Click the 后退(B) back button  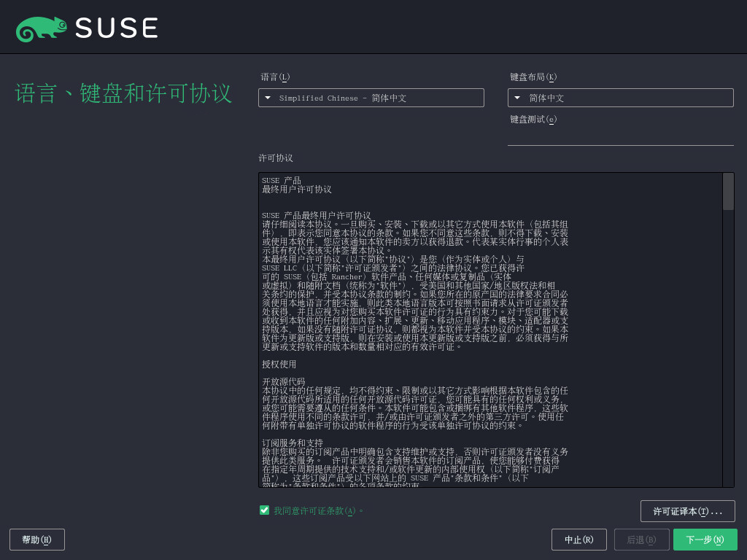(x=641, y=540)
